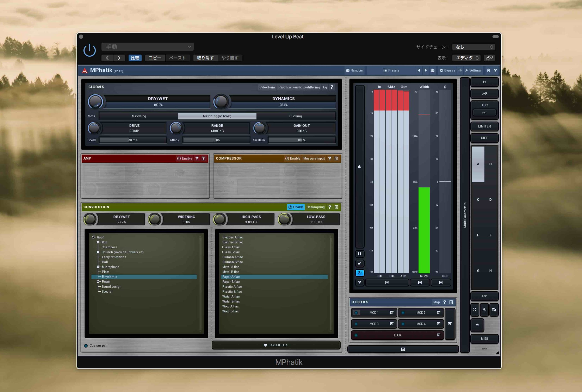
Task: Open the Presets menu
Action: [x=391, y=70]
